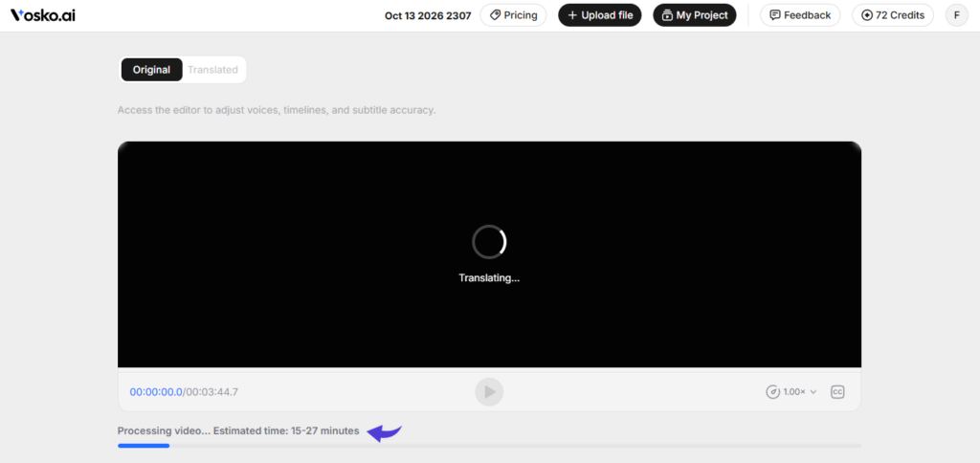This screenshot has height=463, width=980.
Task: Click the processing progress bar
Action: pos(489,446)
